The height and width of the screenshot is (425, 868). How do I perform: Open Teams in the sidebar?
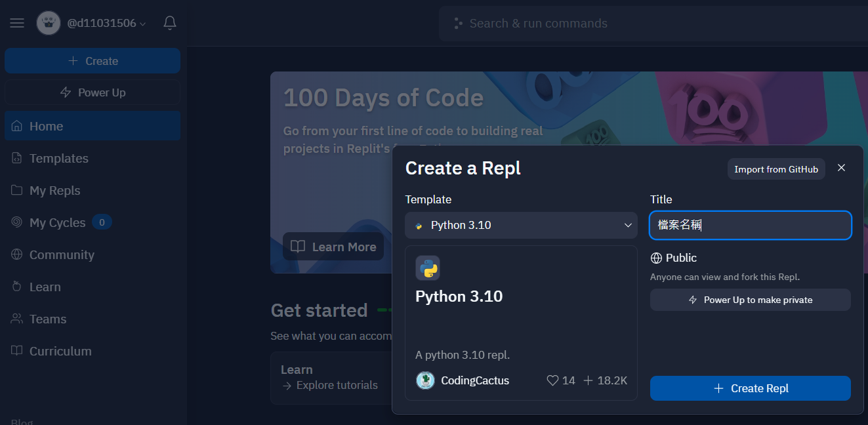(93, 319)
